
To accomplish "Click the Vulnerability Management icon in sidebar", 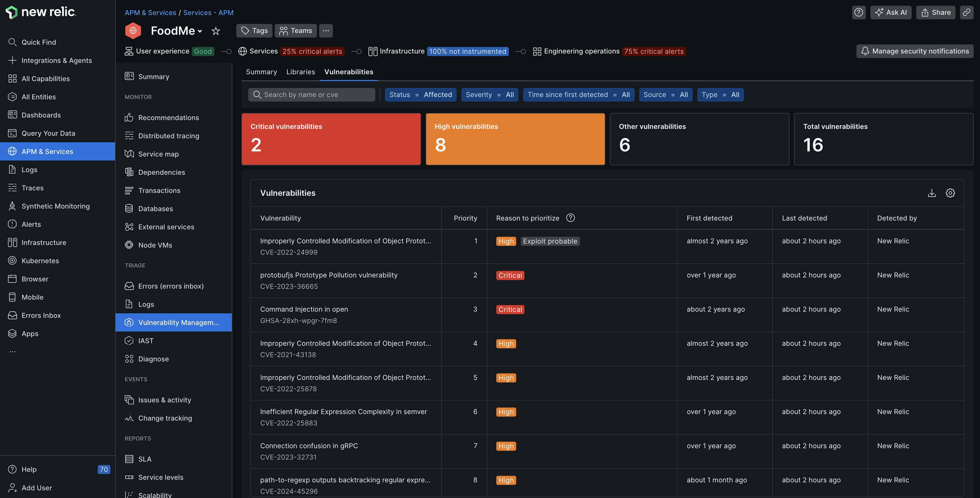I will 129,322.
